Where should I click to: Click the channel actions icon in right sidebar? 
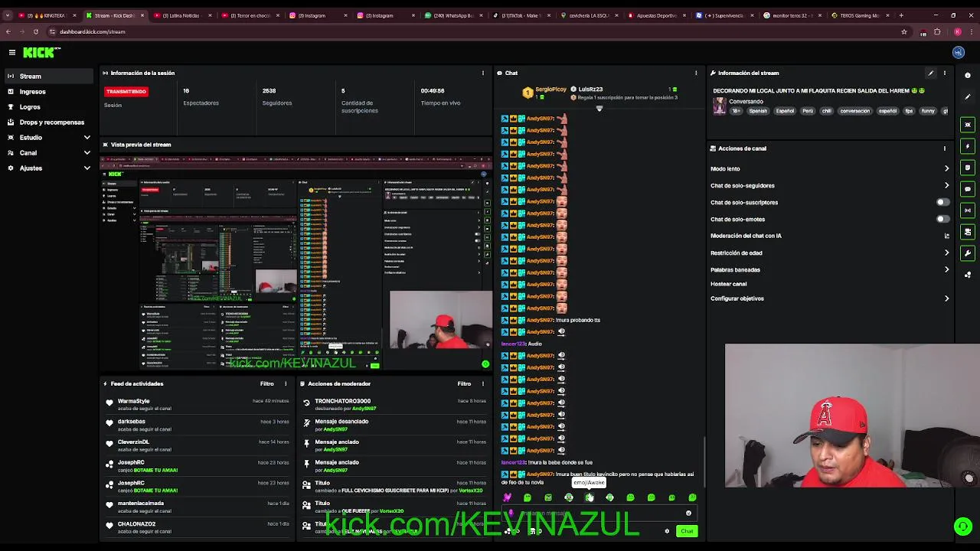click(968, 232)
